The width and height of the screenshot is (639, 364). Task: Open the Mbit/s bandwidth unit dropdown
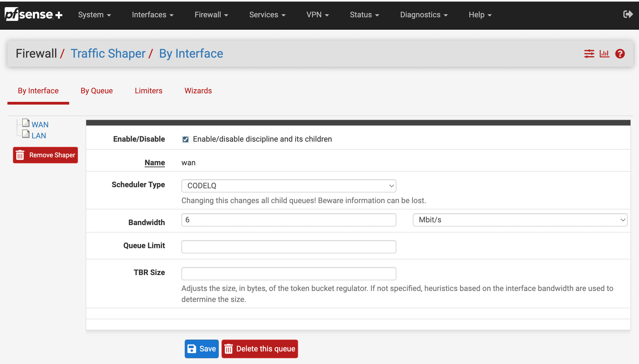coord(520,220)
